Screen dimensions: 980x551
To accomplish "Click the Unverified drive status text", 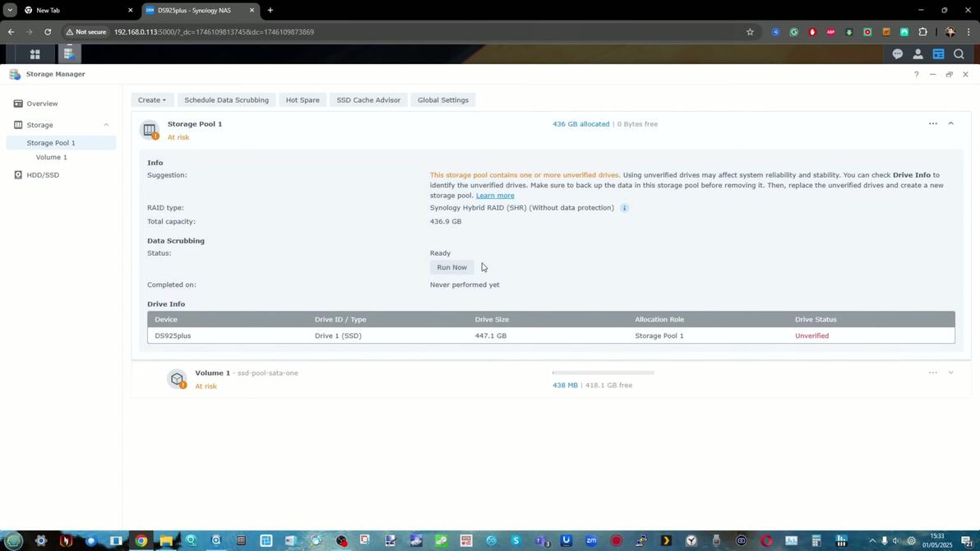I will 812,336.
